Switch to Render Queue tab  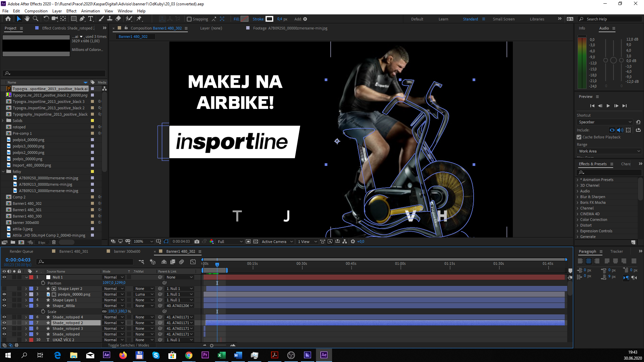click(21, 251)
